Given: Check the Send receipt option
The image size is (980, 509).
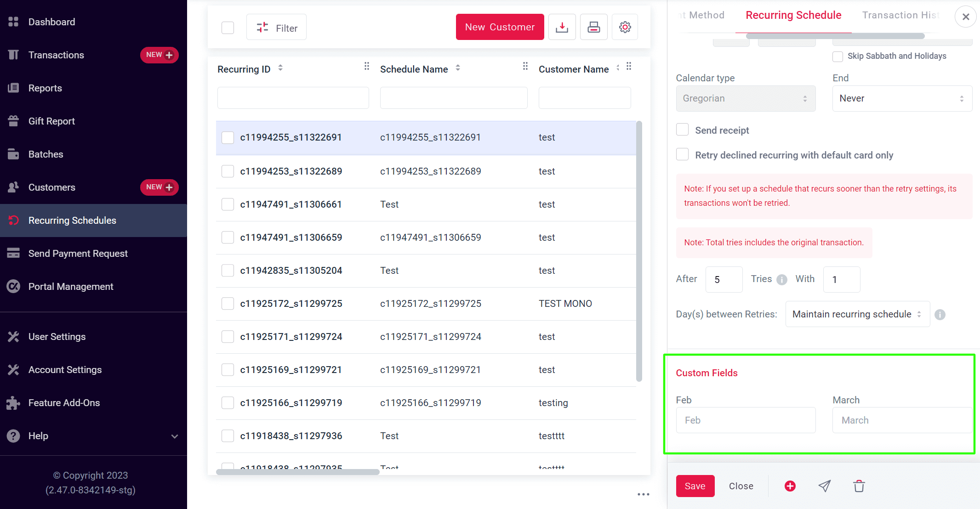Looking at the screenshot, I should pos(682,129).
